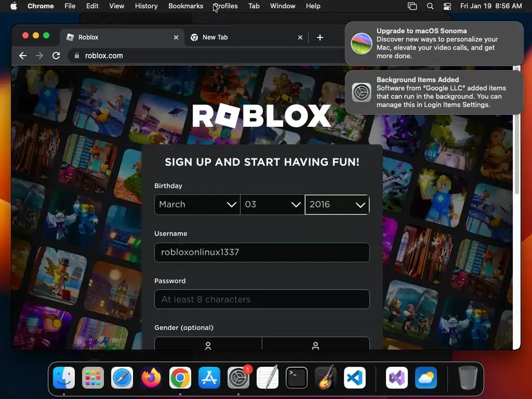Open the Edit menu

coord(92,6)
